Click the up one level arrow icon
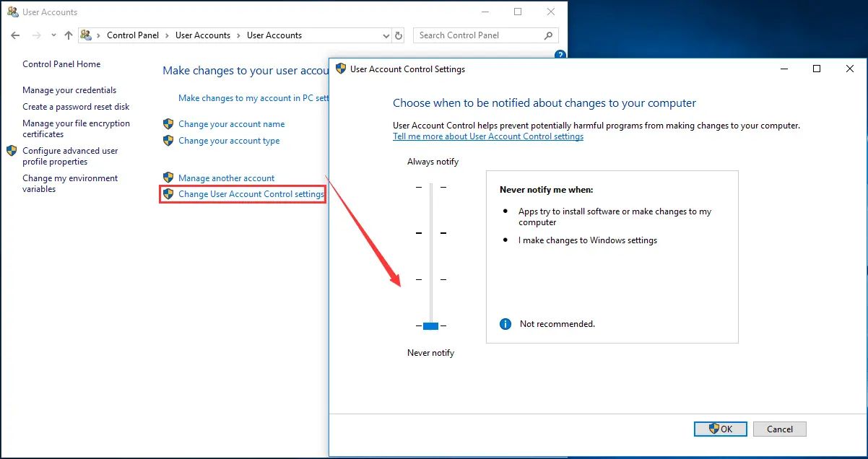Image resolution: width=868 pixels, height=459 pixels. 68,35
